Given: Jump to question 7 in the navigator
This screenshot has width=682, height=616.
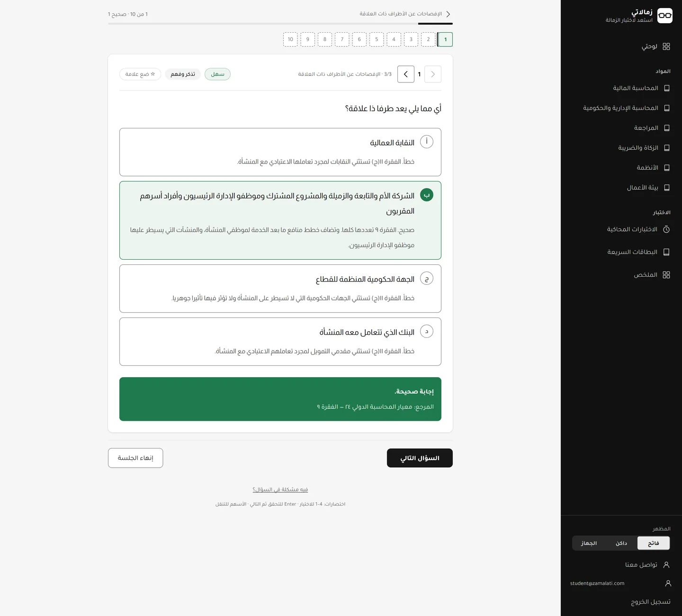Looking at the screenshot, I should [x=342, y=39].
